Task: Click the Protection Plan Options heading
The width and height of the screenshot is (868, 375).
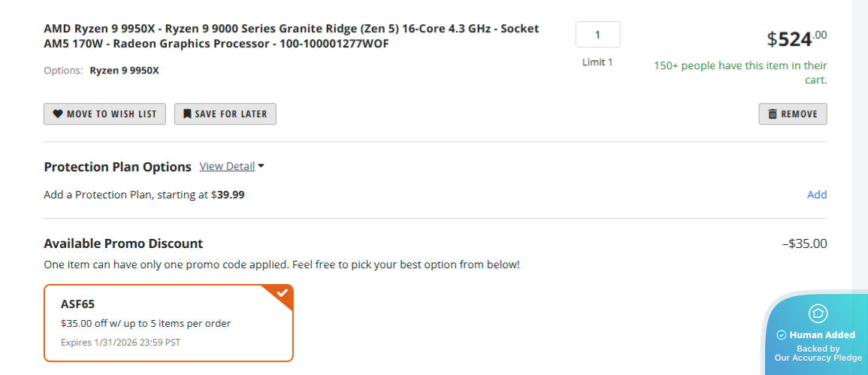Action: pos(118,167)
